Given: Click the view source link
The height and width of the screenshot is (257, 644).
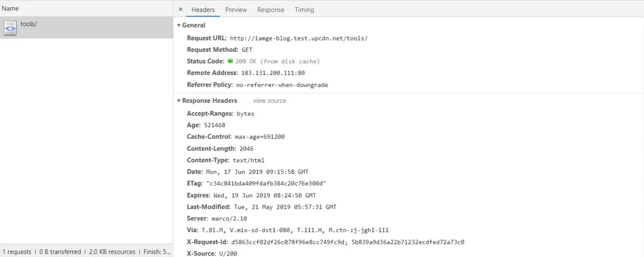Looking at the screenshot, I should [269, 101].
